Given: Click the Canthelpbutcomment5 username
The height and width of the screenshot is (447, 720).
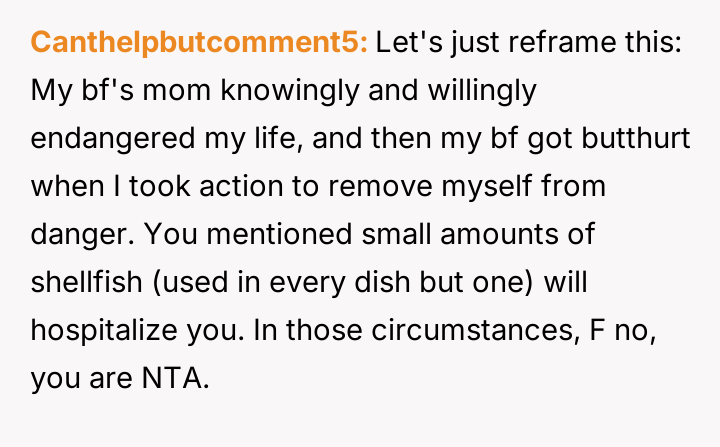Looking at the screenshot, I should pyautogui.click(x=200, y=43).
